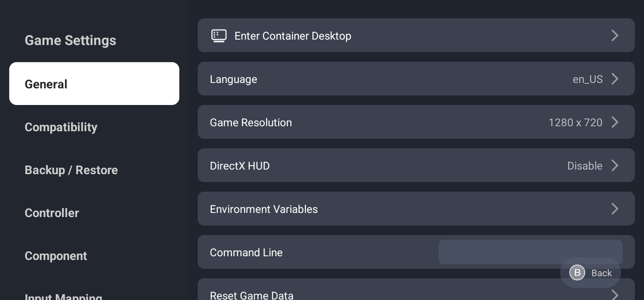
Task: Go to the Component tab
Action: point(56,256)
